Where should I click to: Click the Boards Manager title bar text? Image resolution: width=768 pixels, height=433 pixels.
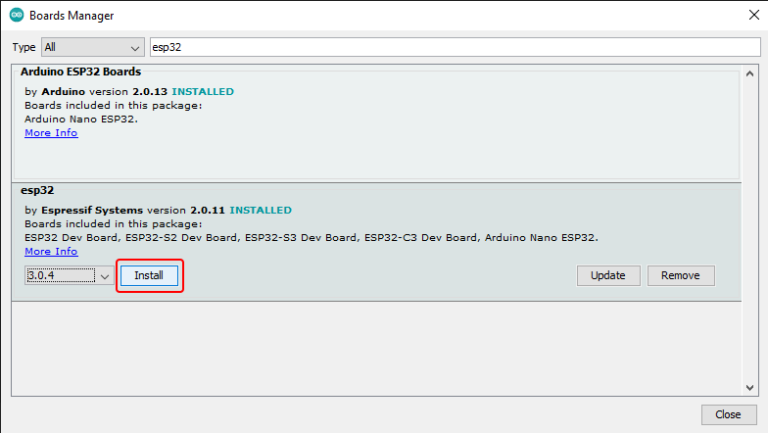71,16
